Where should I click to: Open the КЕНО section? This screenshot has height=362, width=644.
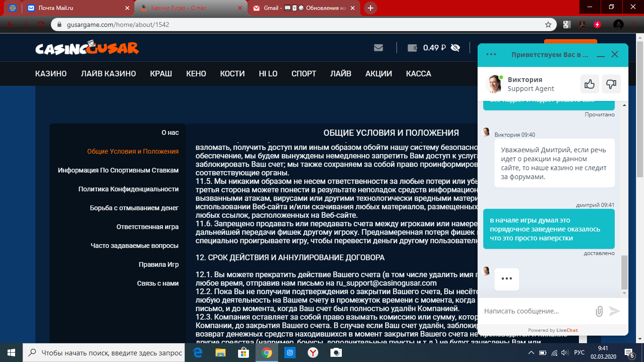196,74
